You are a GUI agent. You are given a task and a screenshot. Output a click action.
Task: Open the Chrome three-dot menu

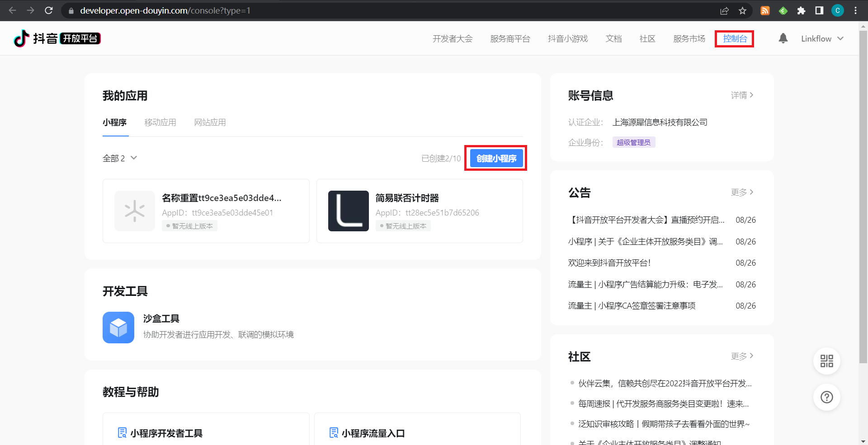tap(855, 10)
